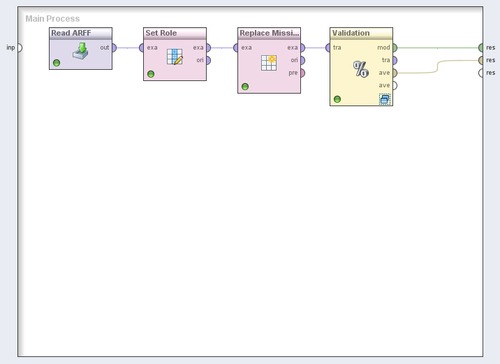Click the Replace Missing green status indicator
The image size is (500, 364).
(x=245, y=87)
